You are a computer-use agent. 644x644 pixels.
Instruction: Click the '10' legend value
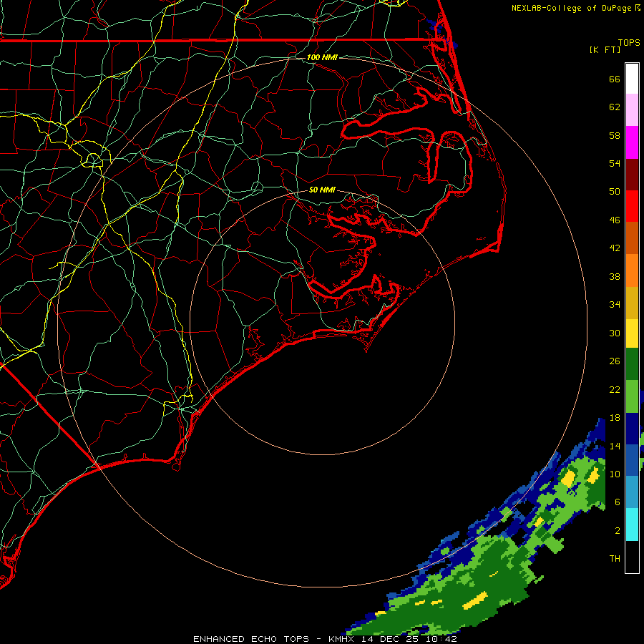pyautogui.click(x=615, y=474)
